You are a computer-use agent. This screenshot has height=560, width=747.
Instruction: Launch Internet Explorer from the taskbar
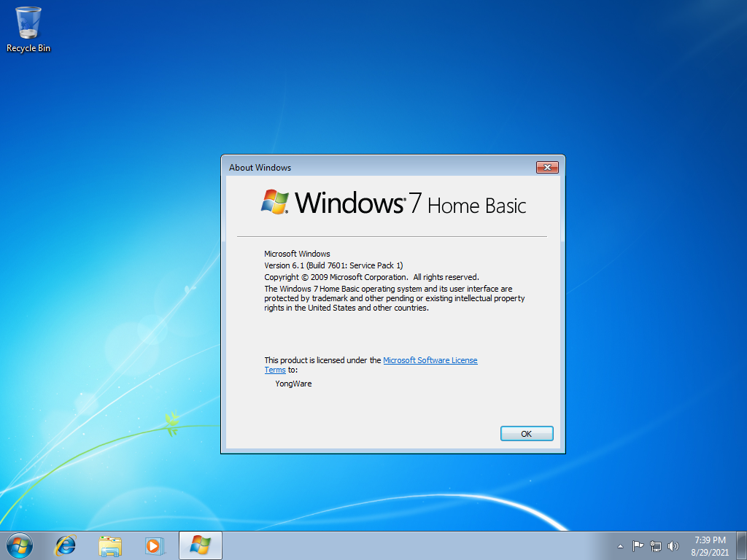coord(65,545)
